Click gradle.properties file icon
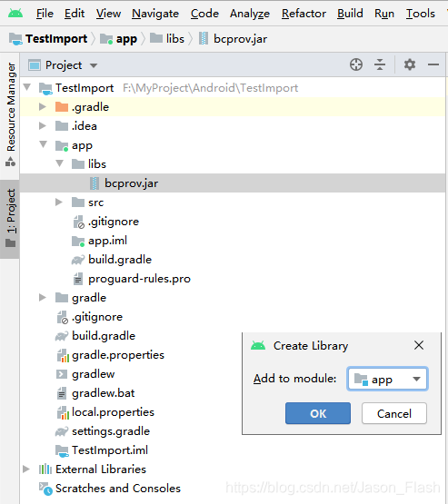448x504 pixels. click(63, 355)
